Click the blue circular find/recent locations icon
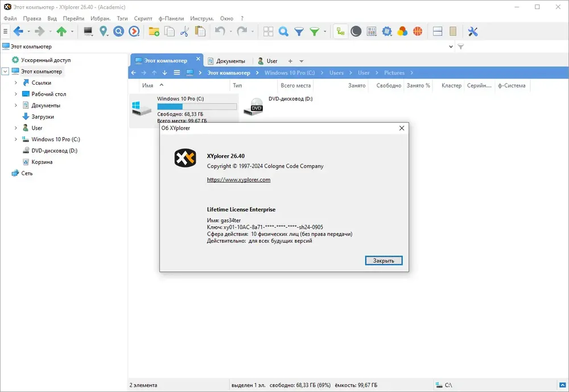The width and height of the screenshot is (569, 392). pyautogui.click(x=119, y=32)
